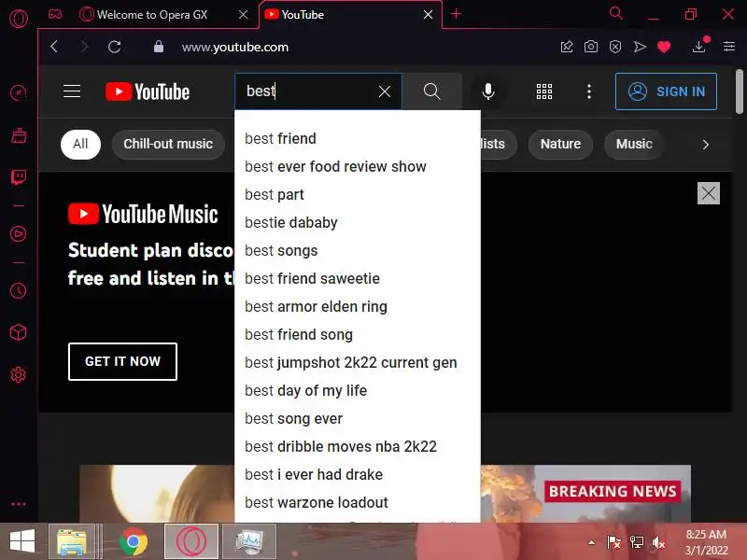Choose suggestion "best part"

click(358, 195)
